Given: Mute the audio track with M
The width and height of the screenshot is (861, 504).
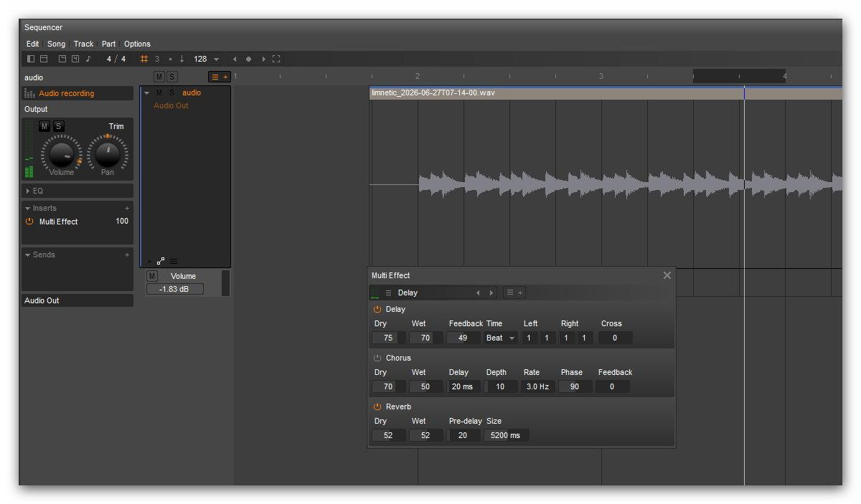Looking at the screenshot, I should pos(159,92).
